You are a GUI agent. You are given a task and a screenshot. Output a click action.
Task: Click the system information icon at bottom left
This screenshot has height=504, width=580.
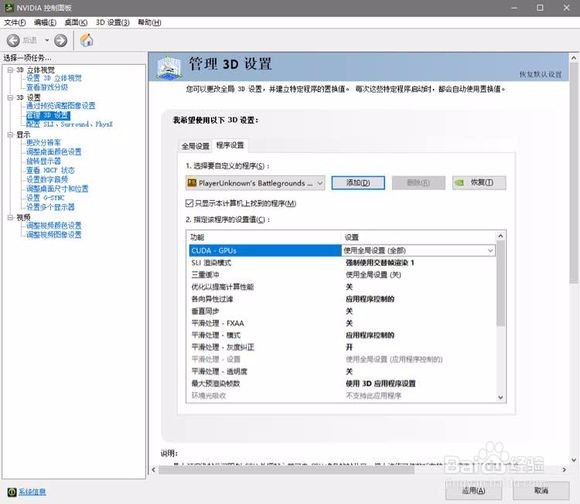12,492
